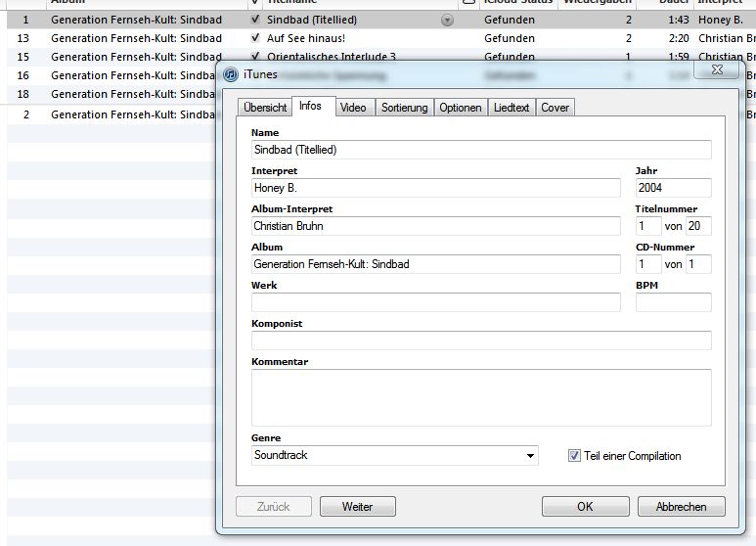Uncheck the Auf See hinaus! track checkbox
This screenshot has width=756, height=546.
pyautogui.click(x=255, y=38)
